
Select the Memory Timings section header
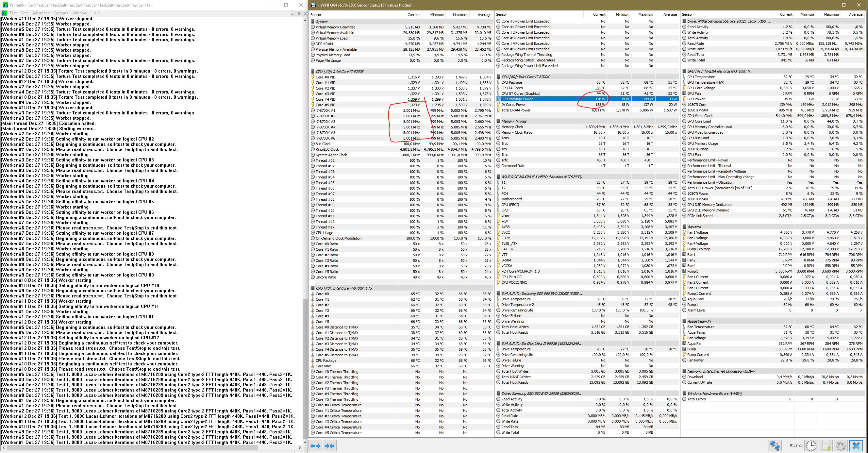(x=513, y=121)
